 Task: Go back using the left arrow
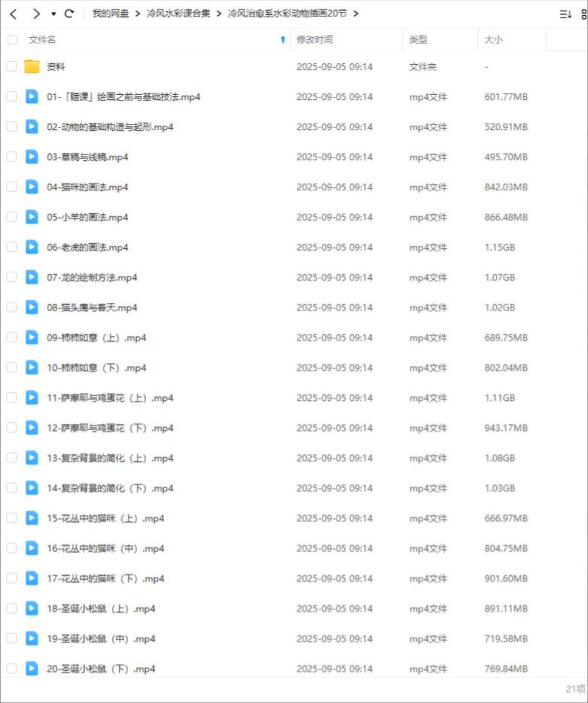(x=13, y=14)
